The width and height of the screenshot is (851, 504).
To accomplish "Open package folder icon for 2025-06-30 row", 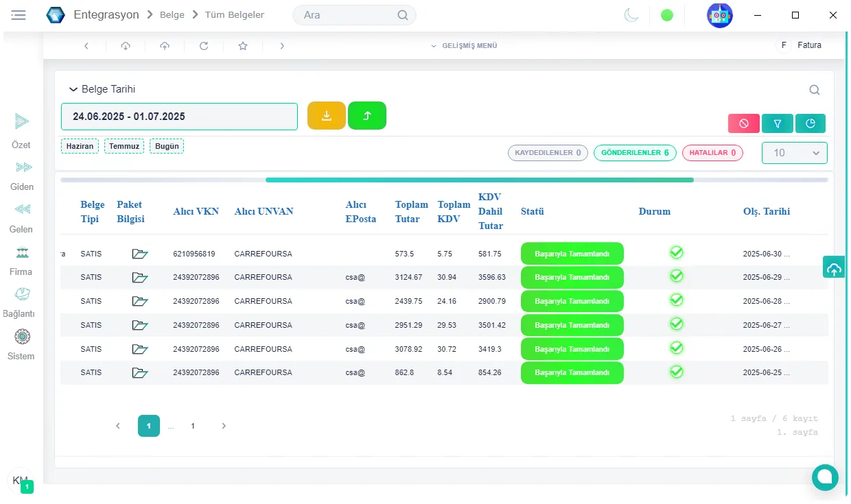I will [x=140, y=254].
